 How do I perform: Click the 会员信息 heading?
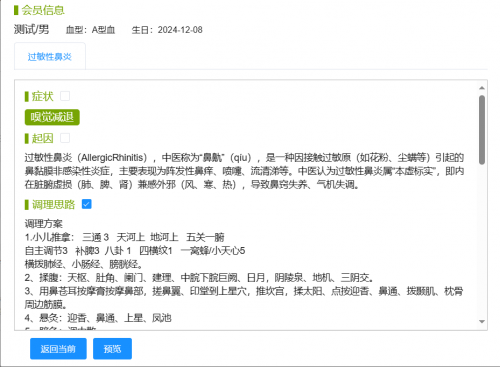(43, 10)
